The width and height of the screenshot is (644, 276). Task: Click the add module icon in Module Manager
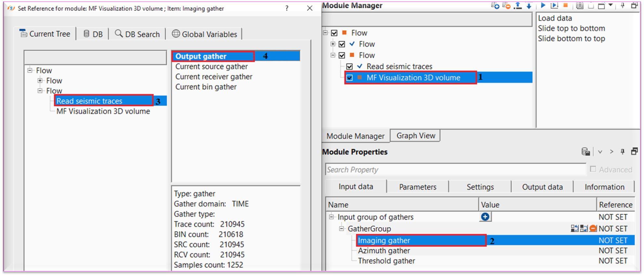coord(495,6)
